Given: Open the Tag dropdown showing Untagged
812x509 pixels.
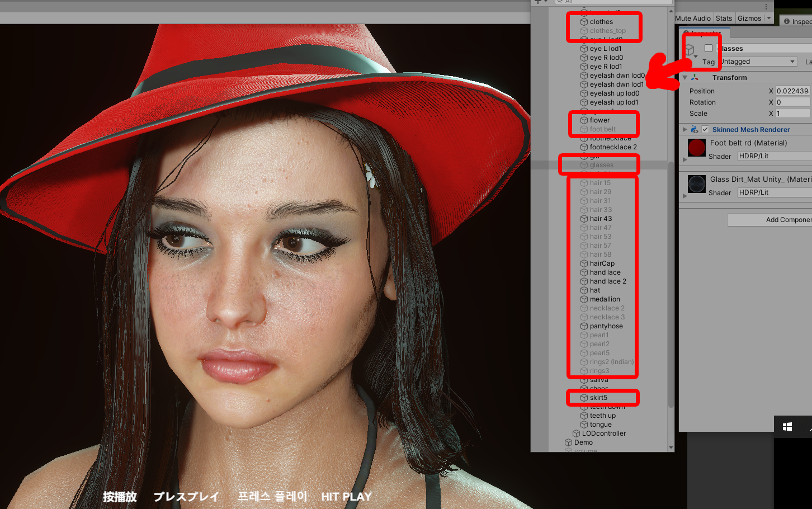Looking at the screenshot, I should click(x=758, y=62).
